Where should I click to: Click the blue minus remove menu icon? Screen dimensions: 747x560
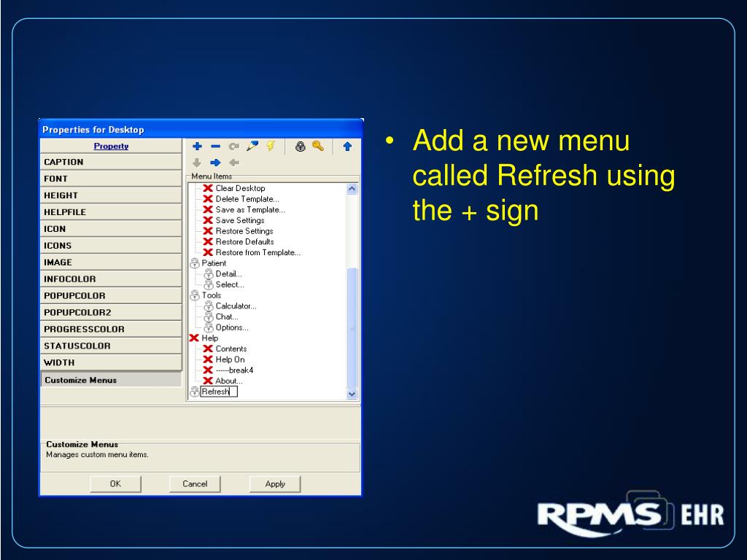coord(215,146)
